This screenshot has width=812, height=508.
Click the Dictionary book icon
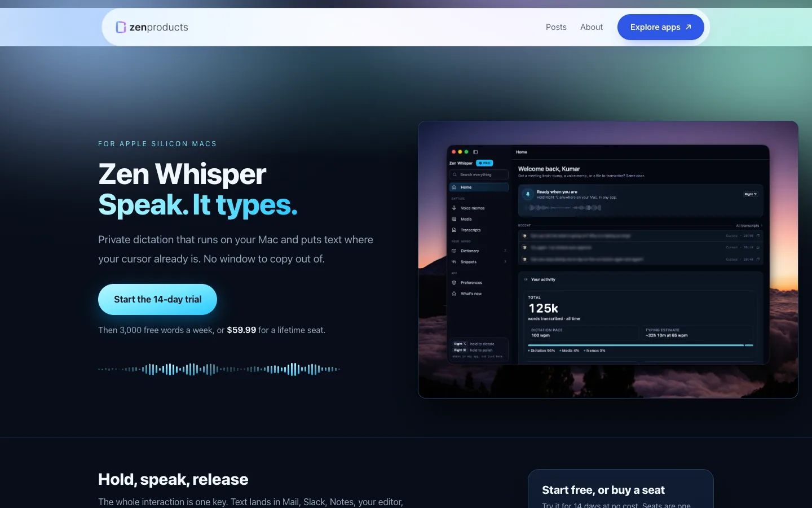454,251
